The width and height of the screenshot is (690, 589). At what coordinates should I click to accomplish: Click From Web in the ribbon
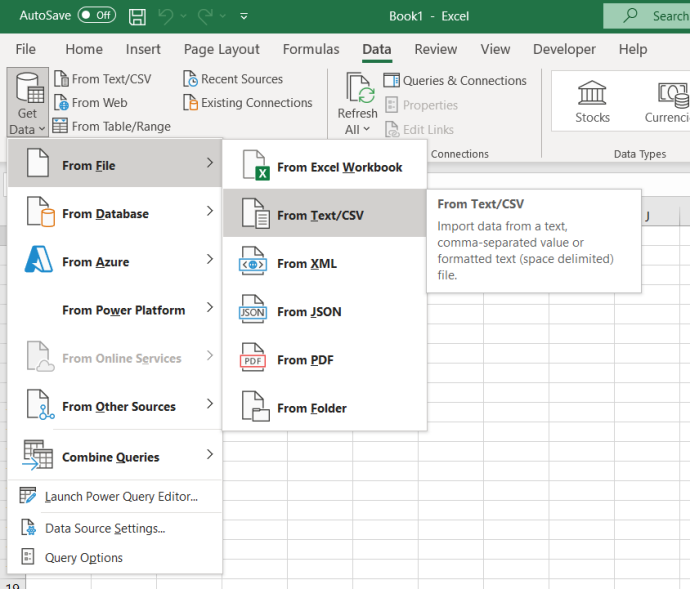pyautogui.click(x=91, y=103)
